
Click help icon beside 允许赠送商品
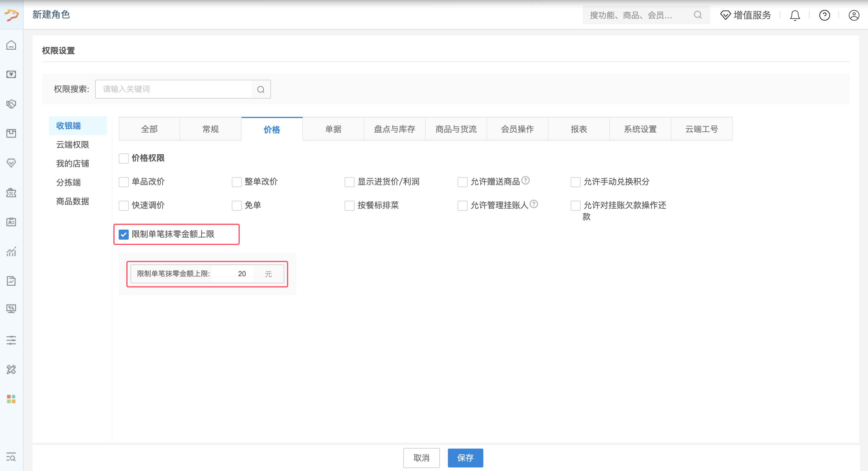point(526,181)
